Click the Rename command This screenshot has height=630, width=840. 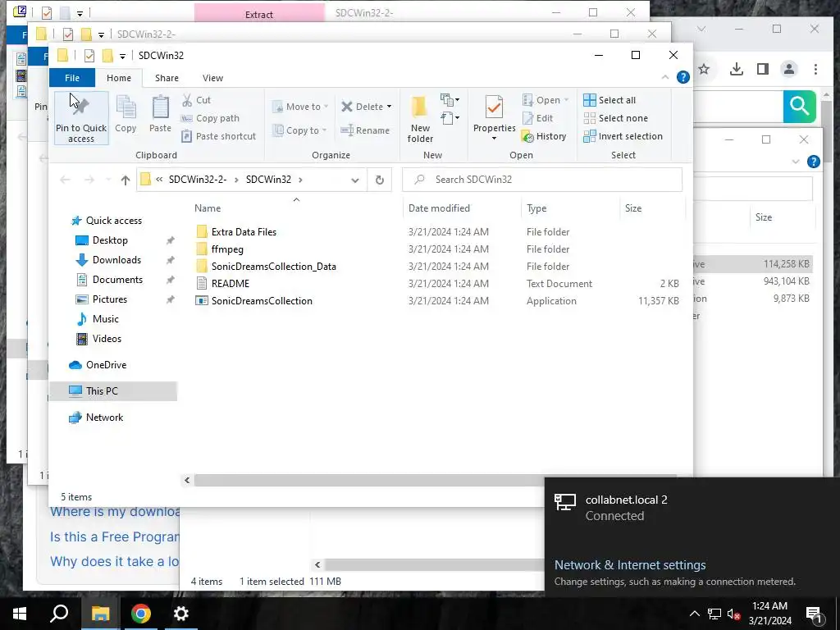(365, 130)
